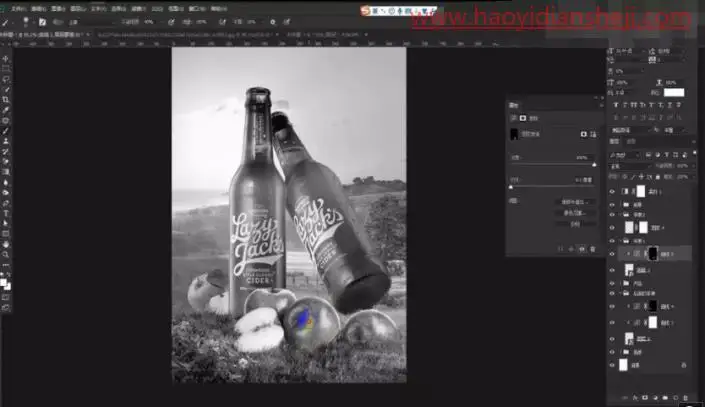Select the Rectangular Marquee tool

6,69
